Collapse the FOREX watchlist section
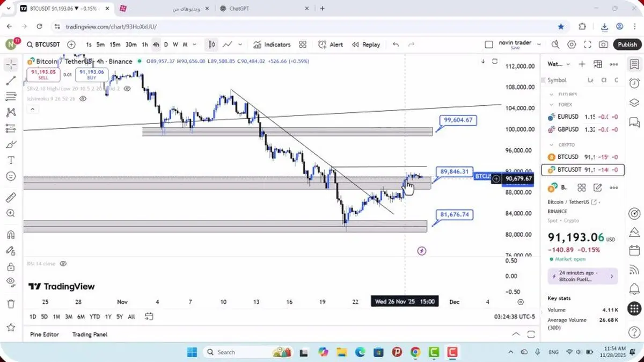The width and height of the screenshot is (644, 362). coord(552,105)
